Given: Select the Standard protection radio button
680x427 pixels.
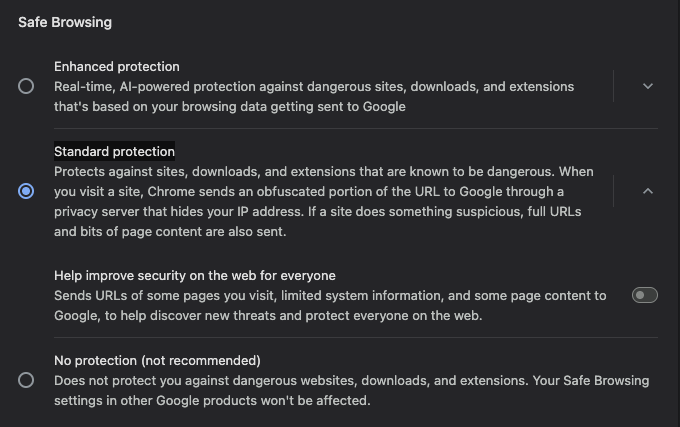Looking at the screenshot, I should coord(26,191).
